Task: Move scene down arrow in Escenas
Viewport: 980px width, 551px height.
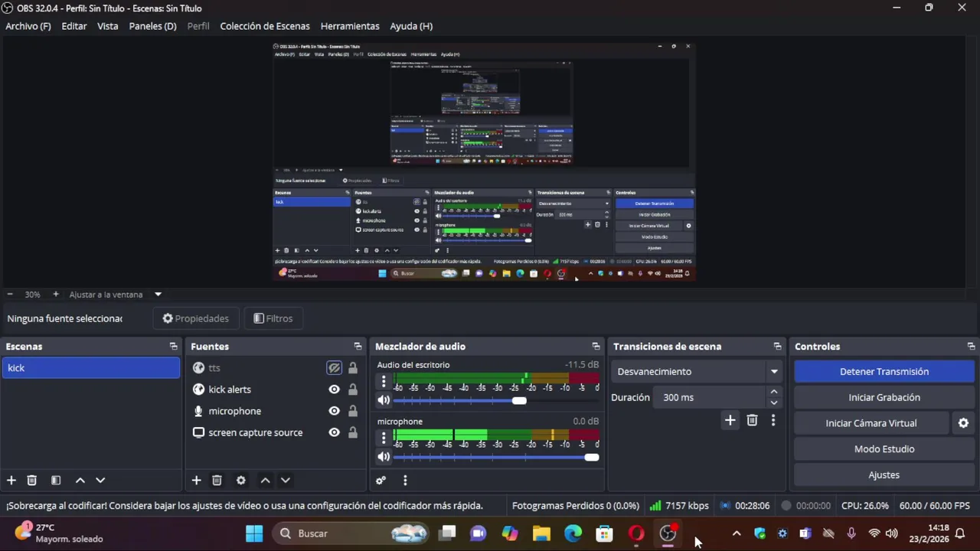Action: (x=100, y=480)
